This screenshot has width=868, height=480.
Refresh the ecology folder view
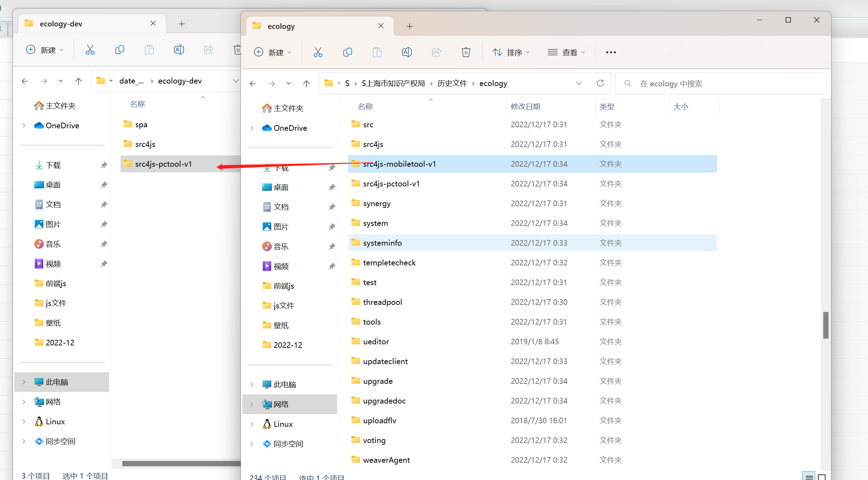click(600, 83)
